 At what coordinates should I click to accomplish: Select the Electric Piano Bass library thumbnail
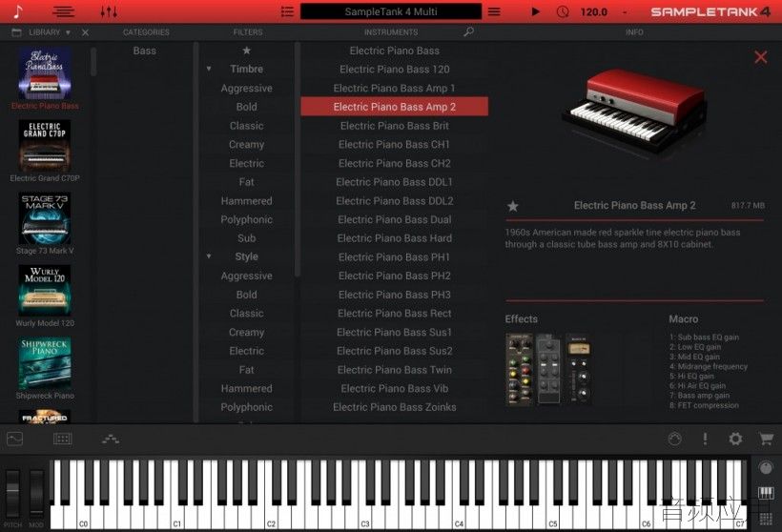click(x=45, y=73)
